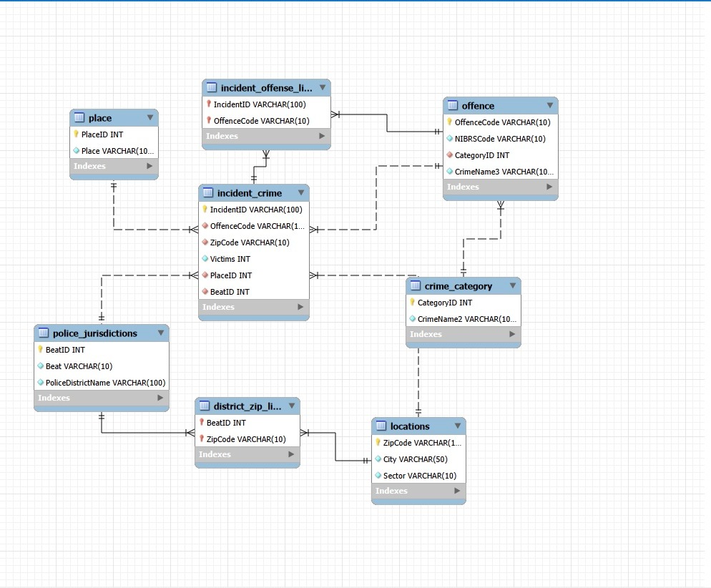Select the Sector VARCHAR(10) column
711x588 pixels.
[x=418, y=476]
